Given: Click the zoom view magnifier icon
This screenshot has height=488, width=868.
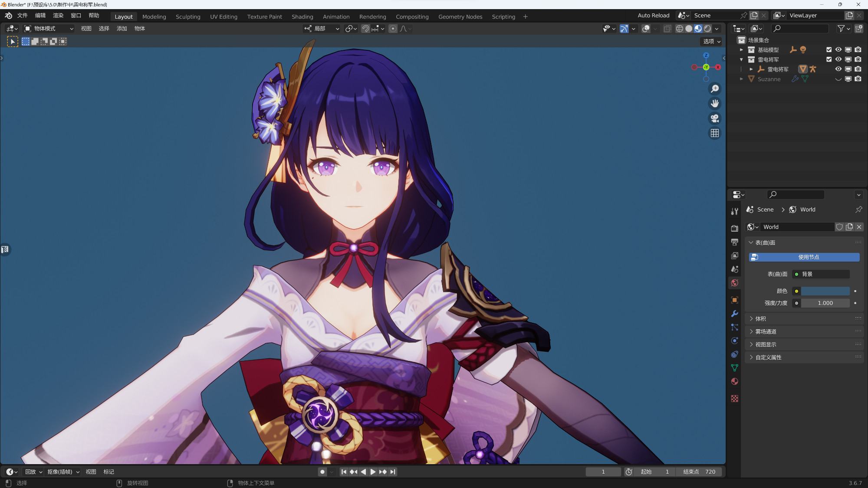Looking at the screenshot, I should click(715, 89).
